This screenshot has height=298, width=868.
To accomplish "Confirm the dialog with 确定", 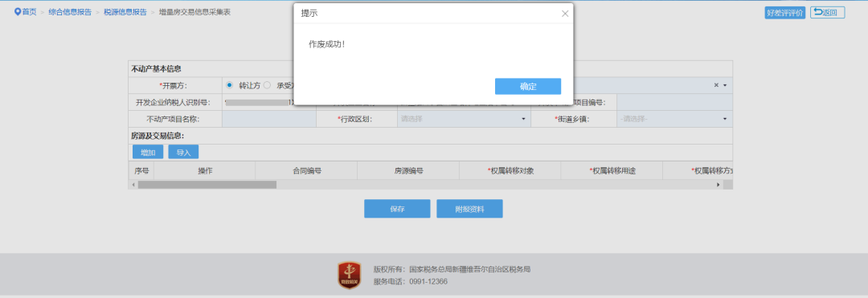I will (x=528, y=86).
